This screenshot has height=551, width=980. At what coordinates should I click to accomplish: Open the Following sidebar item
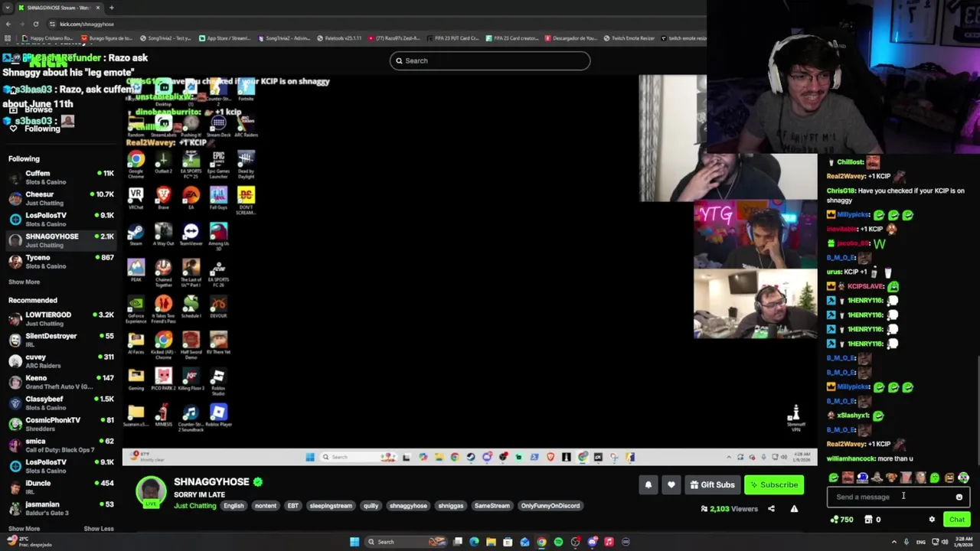coord(35,129)
